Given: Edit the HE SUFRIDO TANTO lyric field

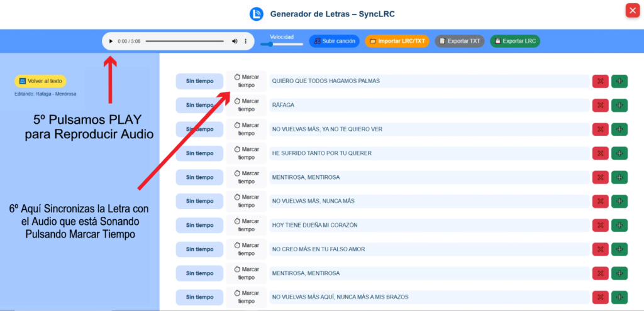Looking at the screenshot, I should [428, 153].
